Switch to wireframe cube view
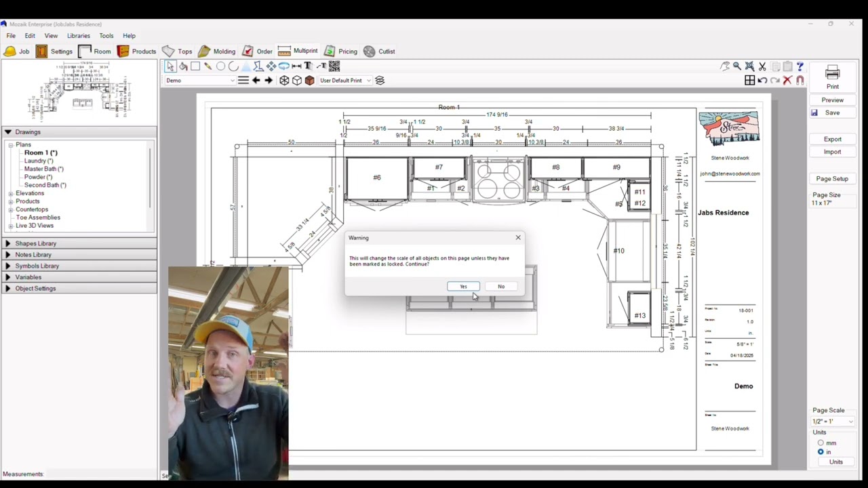868x488 pixels. coord(284,80)
